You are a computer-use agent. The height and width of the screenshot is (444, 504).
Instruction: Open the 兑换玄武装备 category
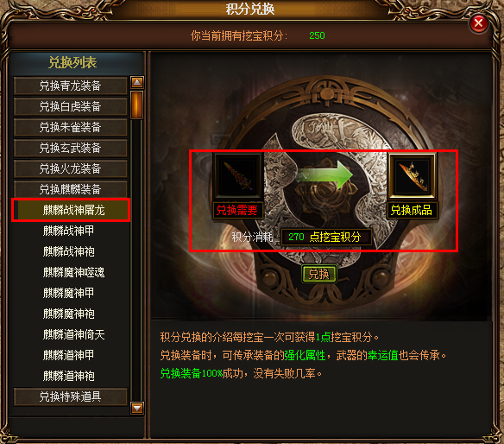point(71,148)
